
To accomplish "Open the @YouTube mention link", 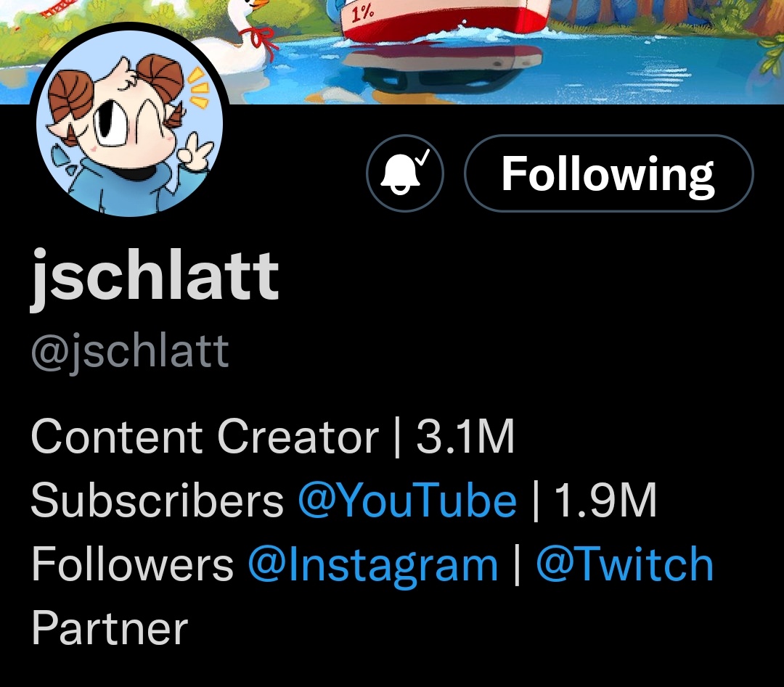I will (x=407, y=501).
